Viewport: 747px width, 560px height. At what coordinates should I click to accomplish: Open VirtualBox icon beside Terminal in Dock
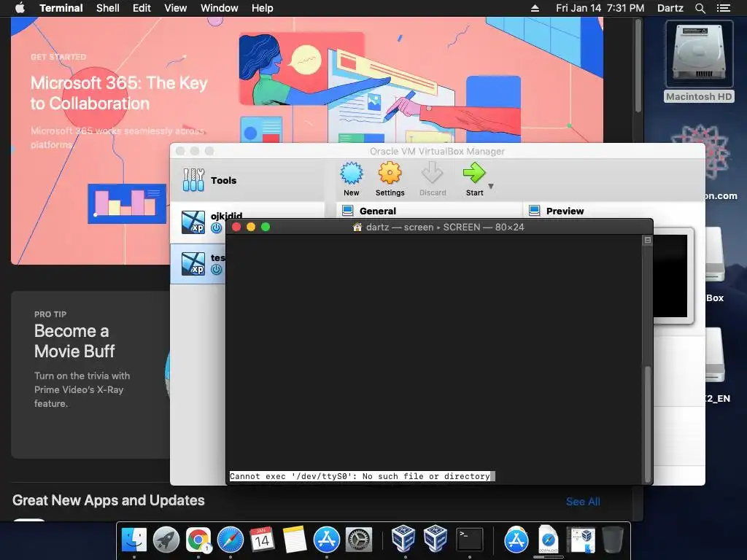(x=436, y=539)
